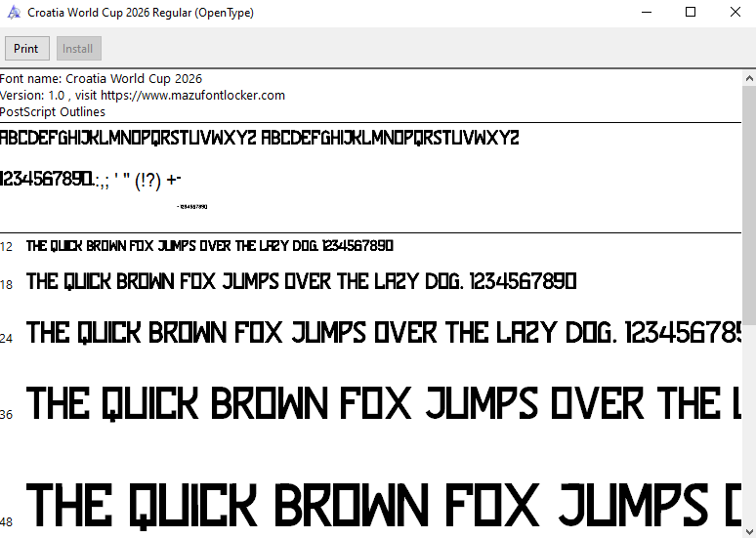Click the digits and punctuation sample row
Screen dimensions: 756x538
(91, 180)
